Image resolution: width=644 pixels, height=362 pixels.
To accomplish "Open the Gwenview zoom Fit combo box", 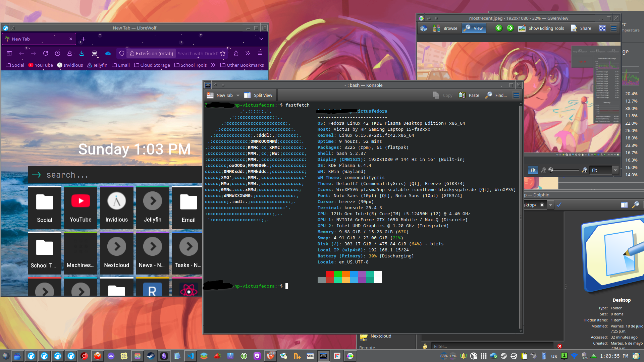I will (604, 170).
